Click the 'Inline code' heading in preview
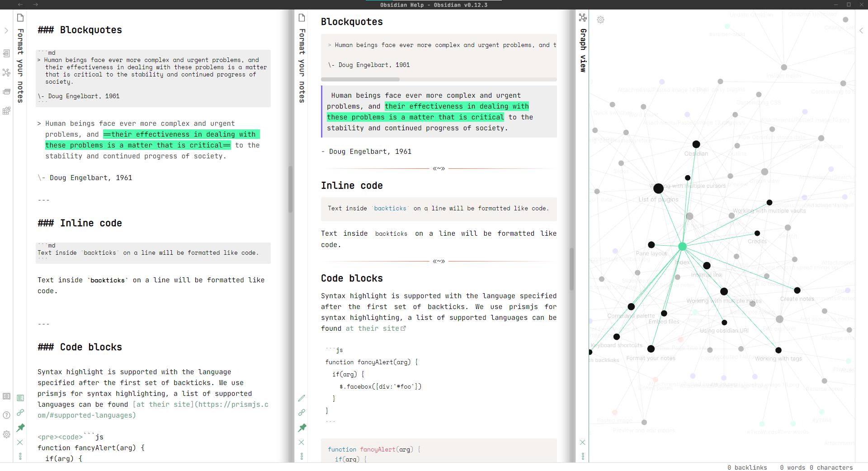 pos(352,186)
